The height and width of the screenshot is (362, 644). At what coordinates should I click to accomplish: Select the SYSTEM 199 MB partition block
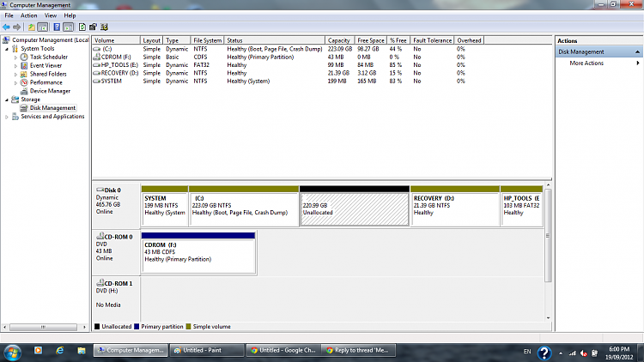coord(165,207)
